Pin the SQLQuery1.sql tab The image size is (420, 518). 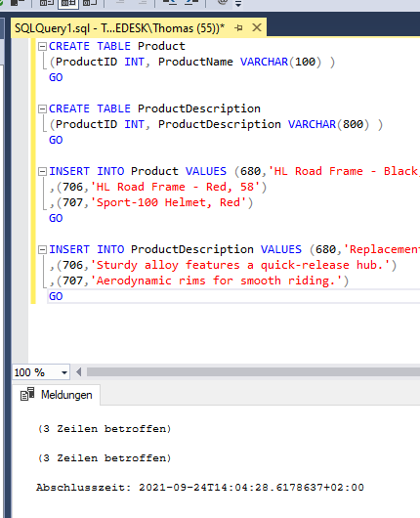pyautogui.click(x=238, y=28)
